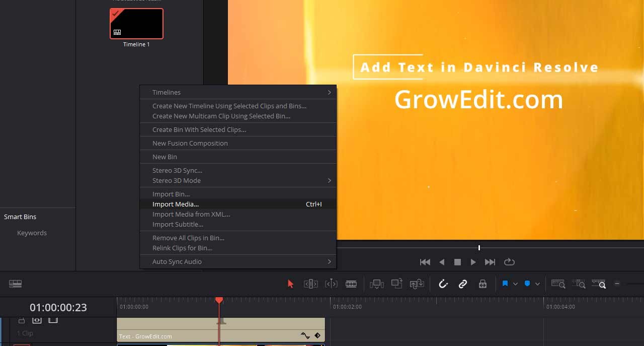
Task: Choose Create New Multicam Clip Using Selected Bin
Action: tap(238, 116)
